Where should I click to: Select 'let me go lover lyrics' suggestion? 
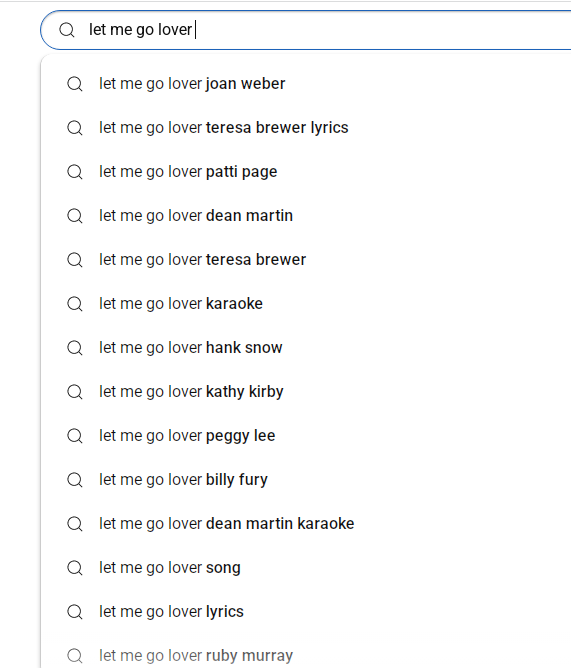[x=306, y=612]
